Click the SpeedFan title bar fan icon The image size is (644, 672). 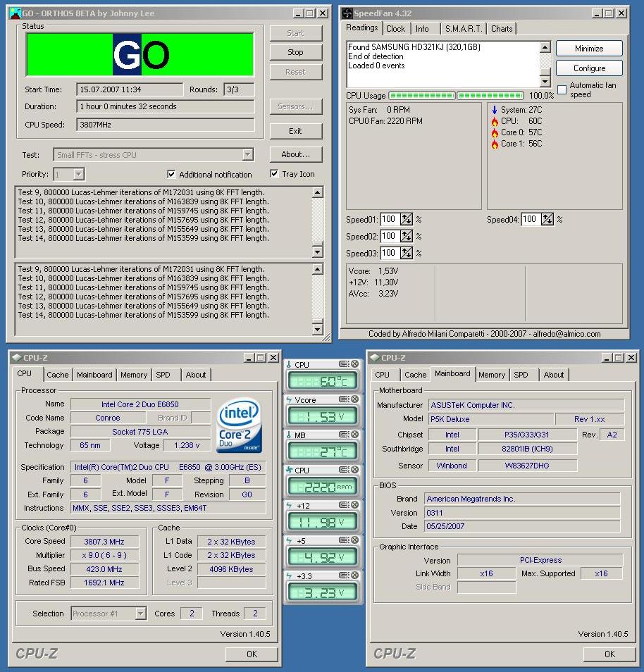coord(347,13)
